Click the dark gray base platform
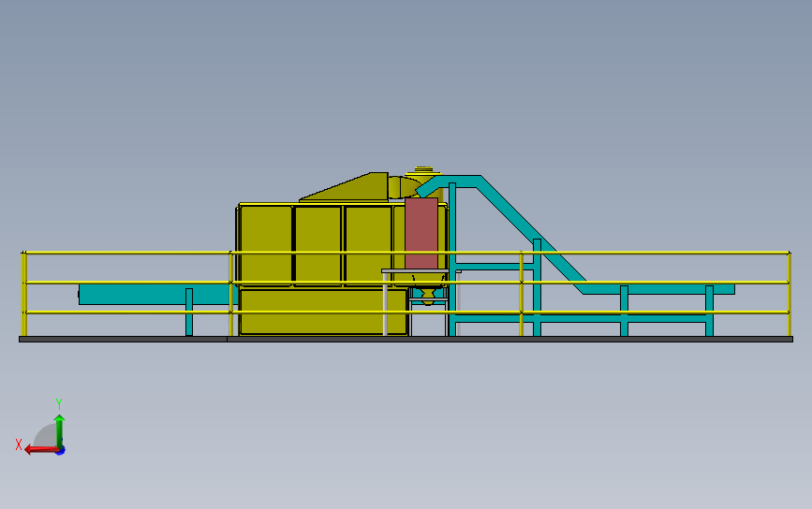The width and height of the screenshot is (812, 509). (406, 340)
